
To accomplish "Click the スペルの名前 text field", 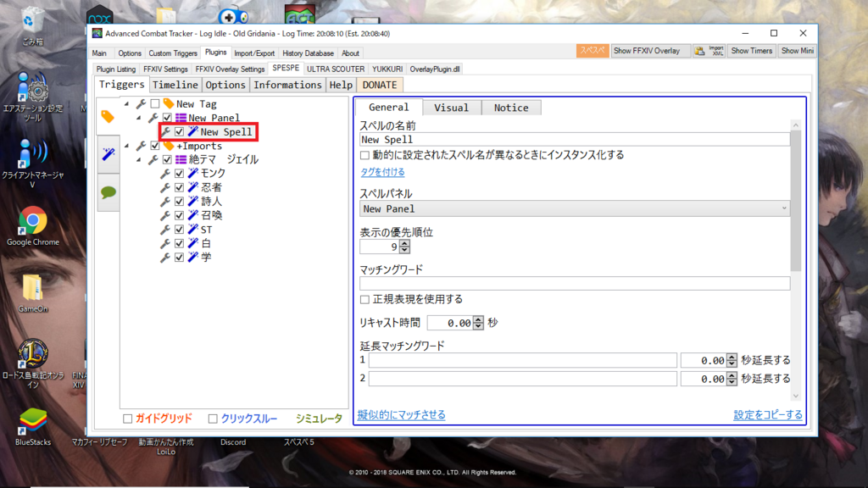I will pyautogui.click(x=575, y=140).
